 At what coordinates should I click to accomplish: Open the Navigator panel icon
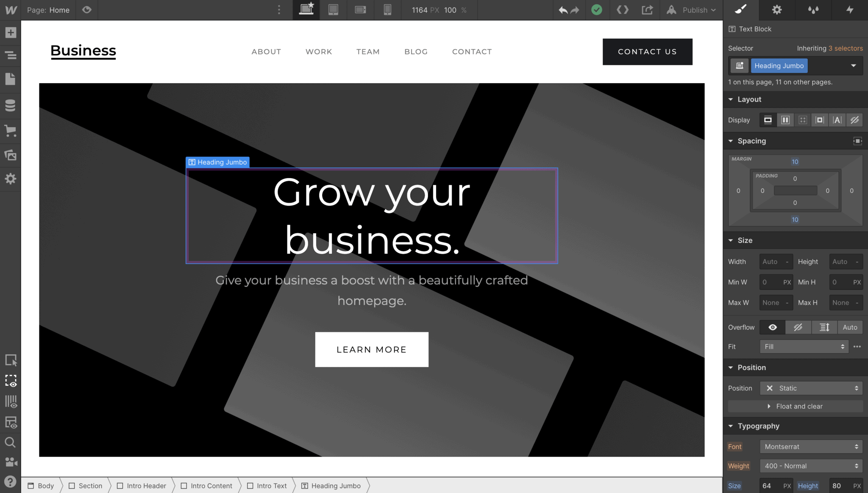11,56
